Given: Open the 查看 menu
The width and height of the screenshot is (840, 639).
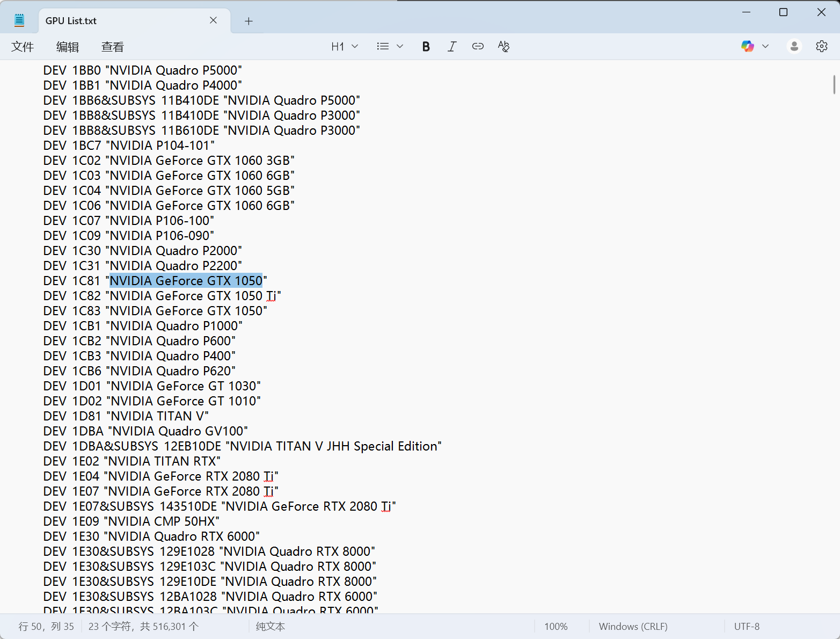Looking at the screenshot, I should point(113,47).
